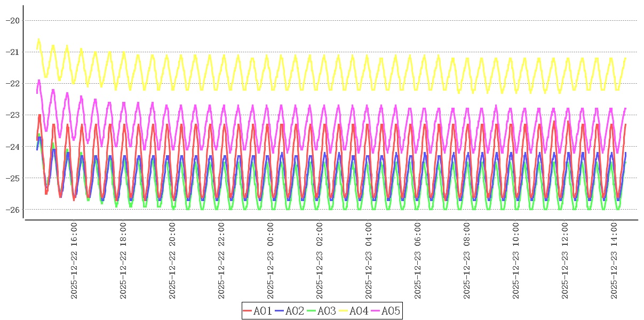Click the 2025-12-23 14:00 x-axis label

point(614,261)
